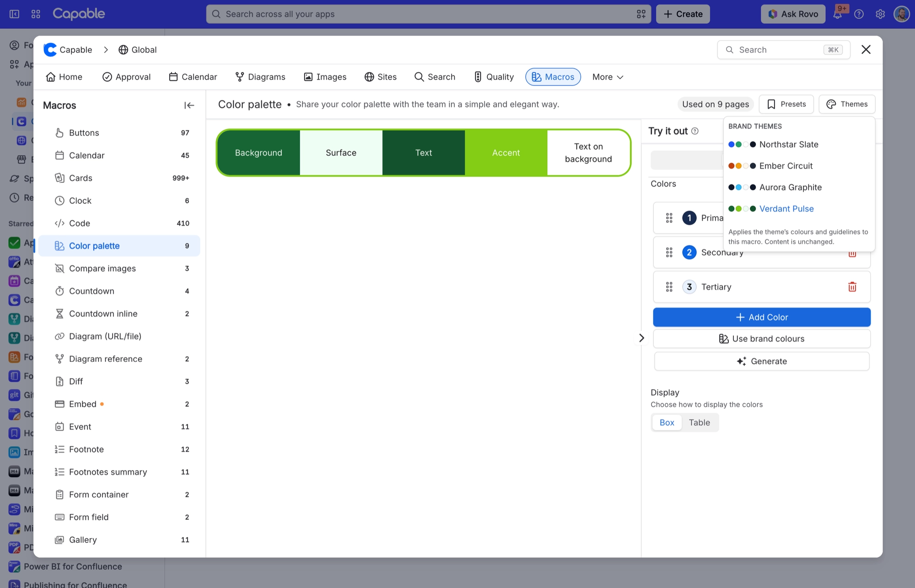Image resolution: width=915 pixels, height=588 pixels.
Task: Open the user profile avatar
Action: 901,14
